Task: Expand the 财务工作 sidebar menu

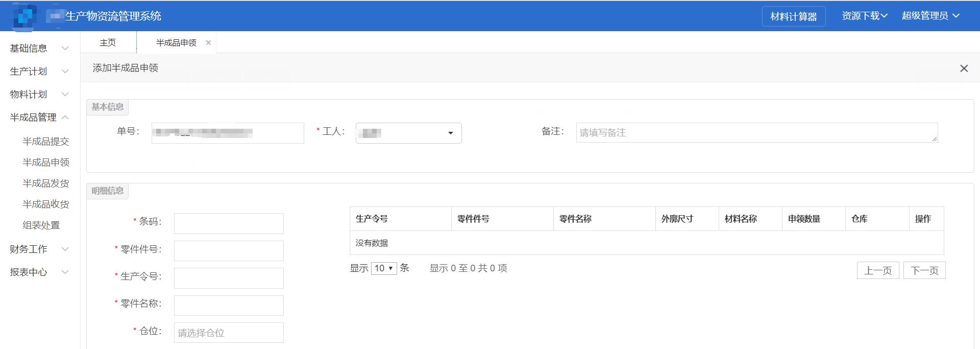Action: [39, 249]
